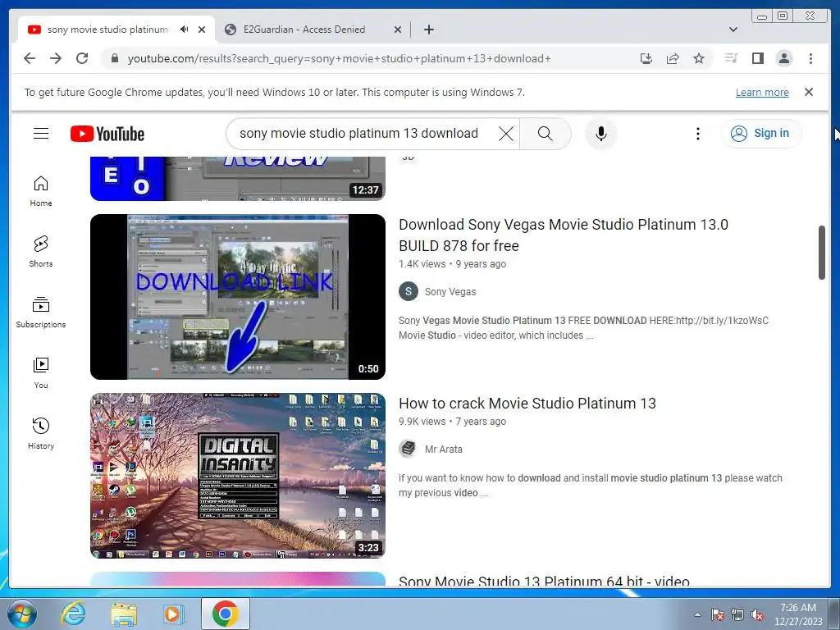Open Chrome's three-dot menu
This screenshot has width=840, height=630.
(x=810, y=58)
